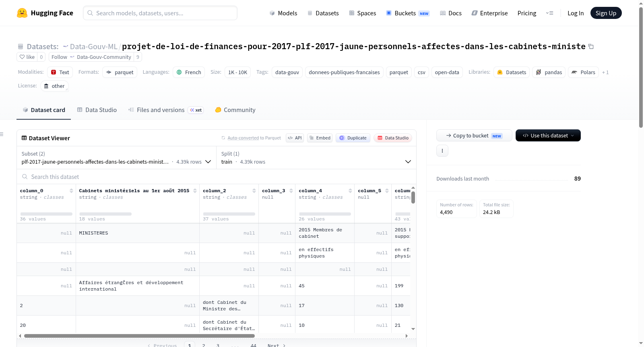Open Files and versions tab
This screenshot has width=644, height=347.
click(x=165, y=110)
